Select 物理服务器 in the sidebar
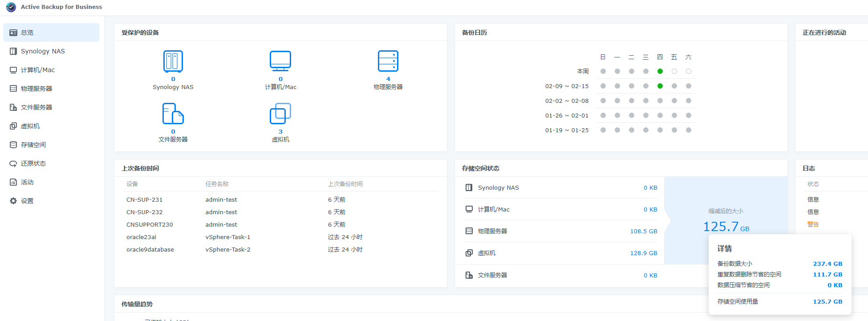The width and height of the screenshot is (868, 321). 51,89
